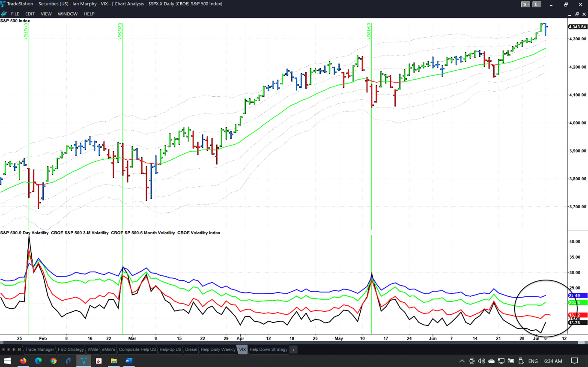Launch Google Chrome from the taskbar
Screen dimensions: 588x367
(53, 361)
